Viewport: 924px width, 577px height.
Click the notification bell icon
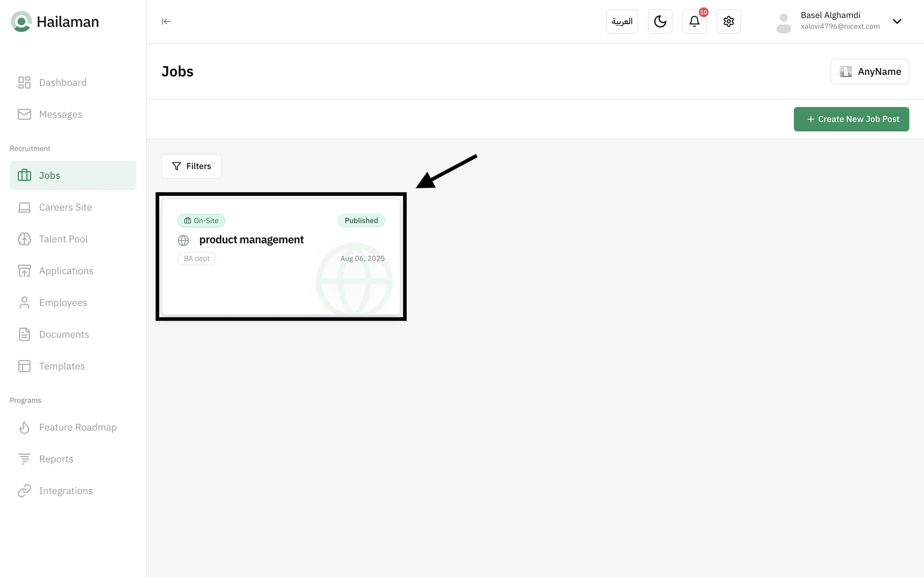tap(694, 21)
